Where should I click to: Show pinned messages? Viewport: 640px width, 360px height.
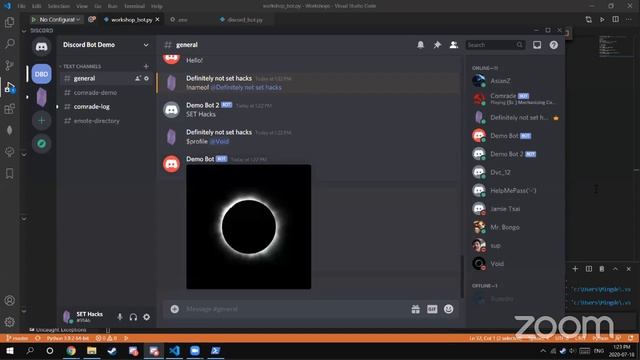point(437,45)
